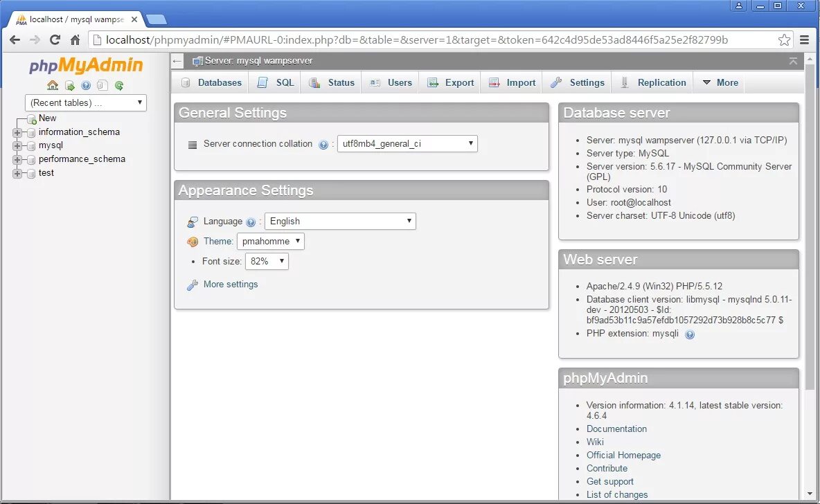Open the Get support link
Screen dimensions: 820x504
click(609, 482)
